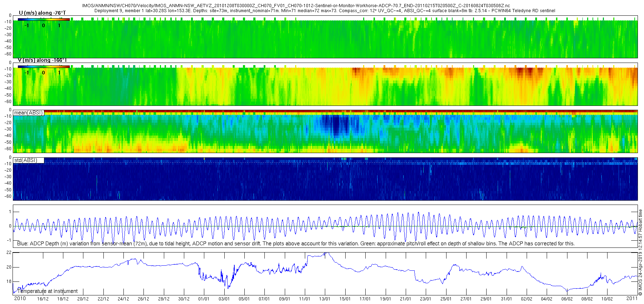Click the 'Blue: ADCP Depth (m) variation' caption

pos(296,244)
